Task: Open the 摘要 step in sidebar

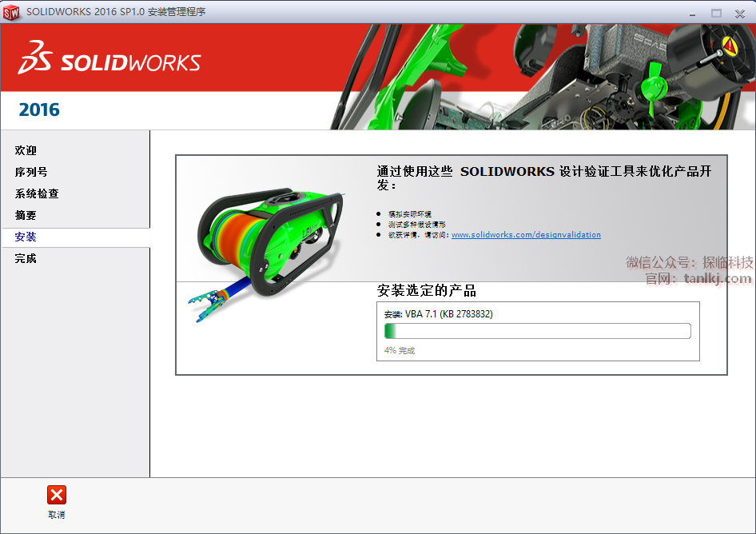Action: (x=26, y=215)
